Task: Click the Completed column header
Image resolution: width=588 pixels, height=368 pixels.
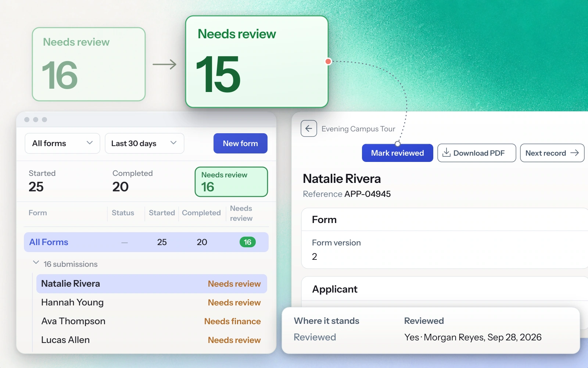Action: click(201, 213)
